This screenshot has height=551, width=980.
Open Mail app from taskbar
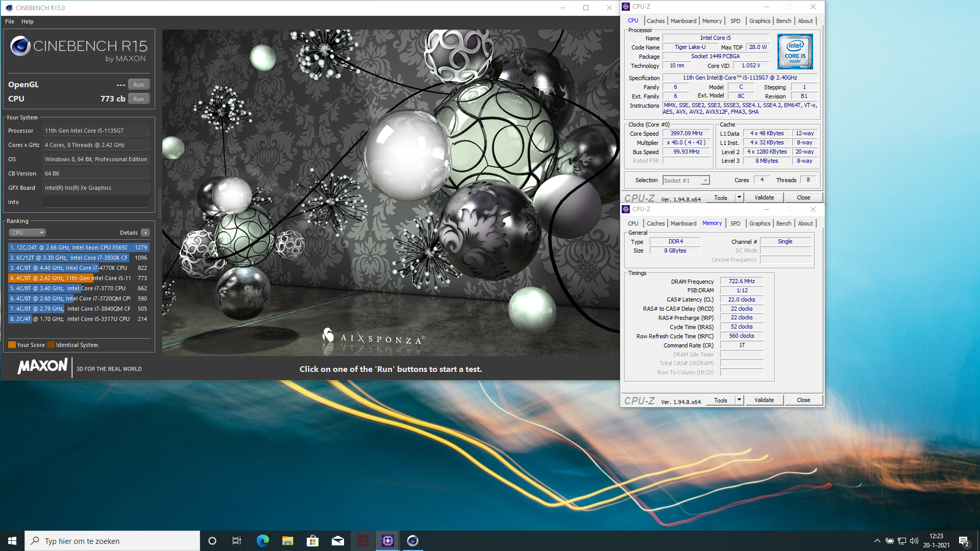point(337,541)
